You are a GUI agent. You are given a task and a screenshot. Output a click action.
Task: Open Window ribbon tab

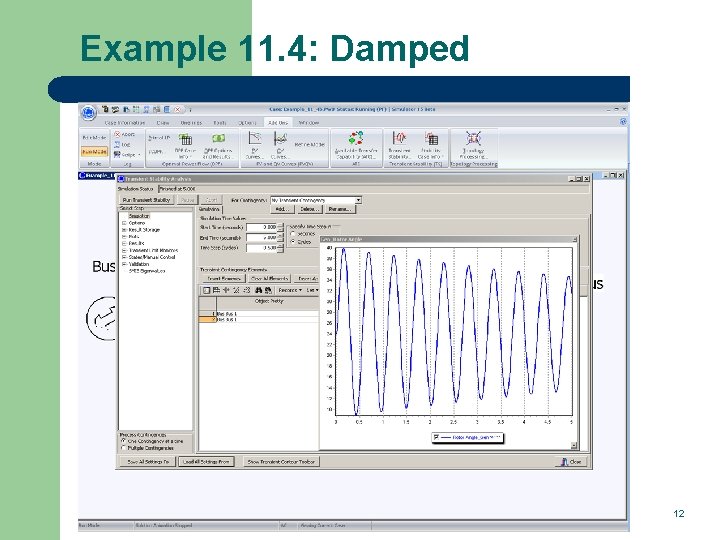309,123
